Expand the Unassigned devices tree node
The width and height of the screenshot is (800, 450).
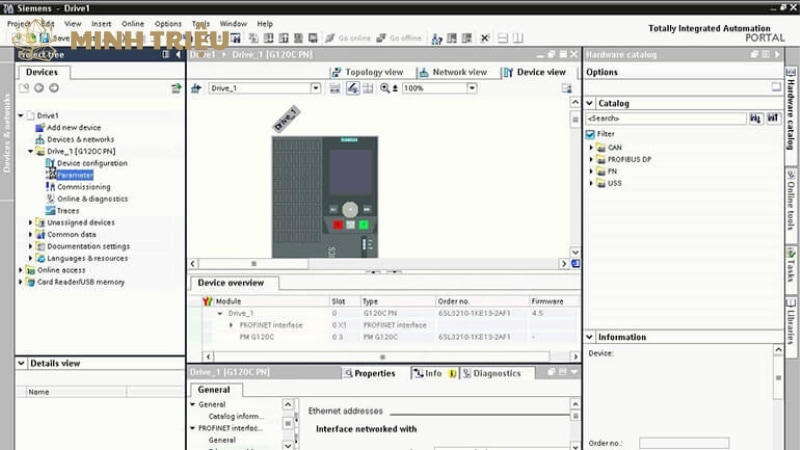click(30, 223)
